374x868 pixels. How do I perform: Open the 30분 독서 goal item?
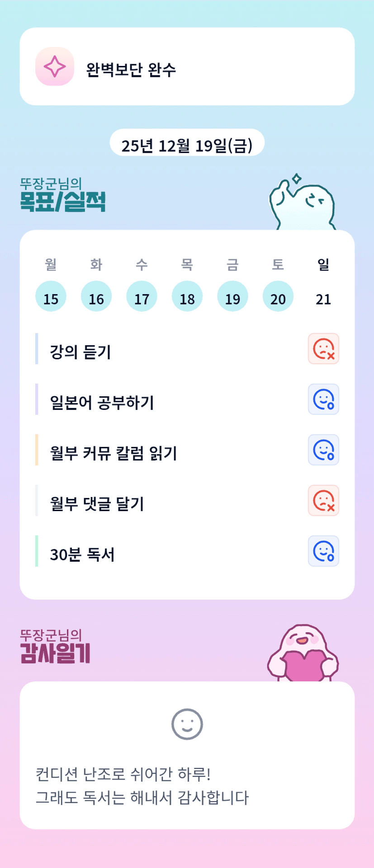(x=82, y=554)
